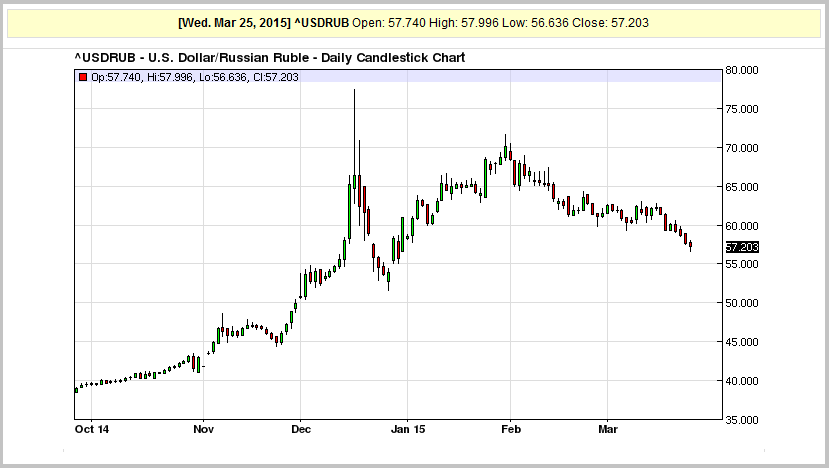This screenshot has width=829, height=468.
Task: Click the 50.000 price axis label
Action: 742,303
